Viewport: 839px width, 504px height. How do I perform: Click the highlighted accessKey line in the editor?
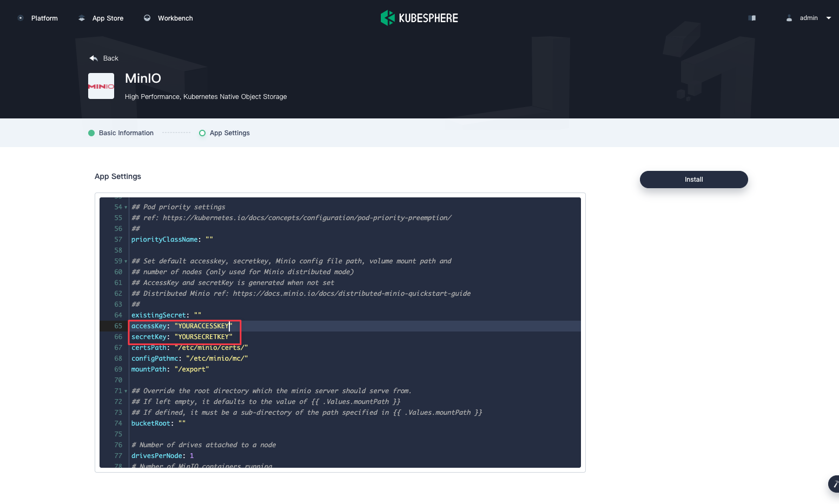coord(181,326)
